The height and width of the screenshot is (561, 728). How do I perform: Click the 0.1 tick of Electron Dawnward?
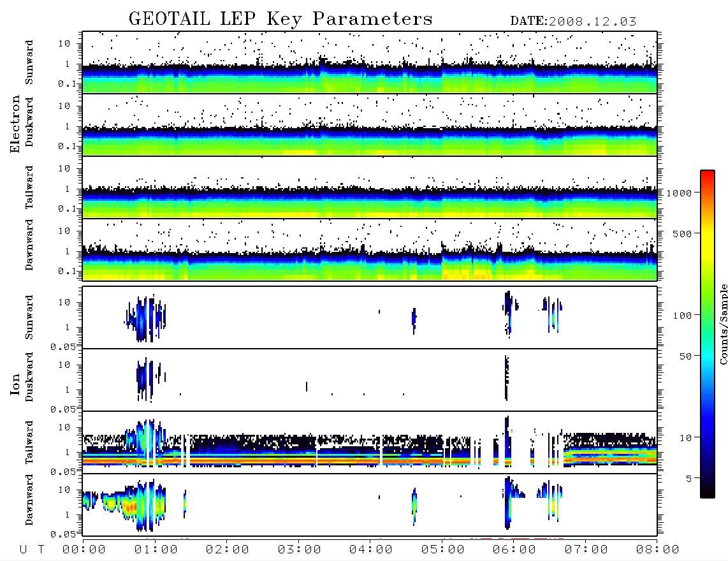coord(66,271)
